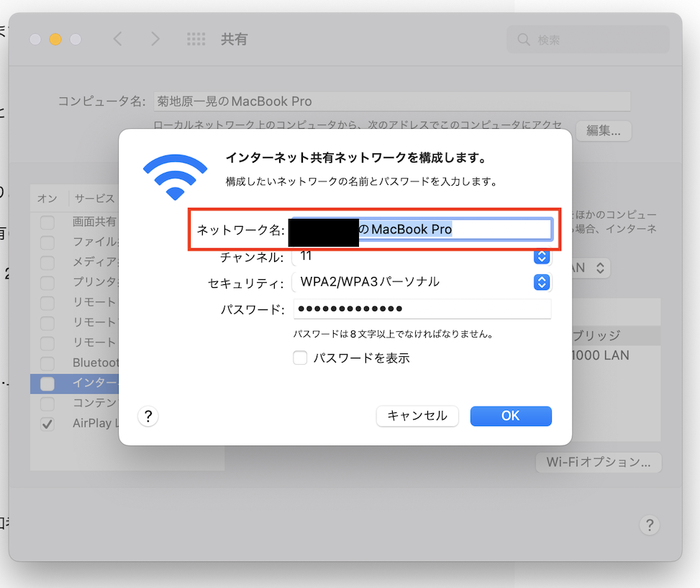Open the チャンネル channel dropdown
Viewport: 700px width, 588px height.
[x=542, y=257]
